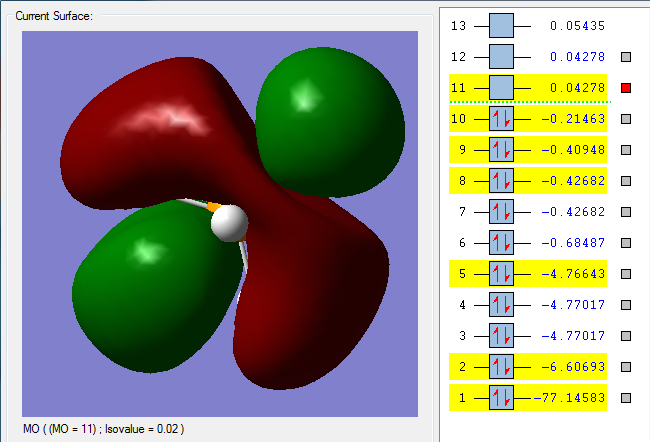Viewport: 650px width, 442px height.
Task: Select occupied orbital box of MO 4
Action: point(501,305)
